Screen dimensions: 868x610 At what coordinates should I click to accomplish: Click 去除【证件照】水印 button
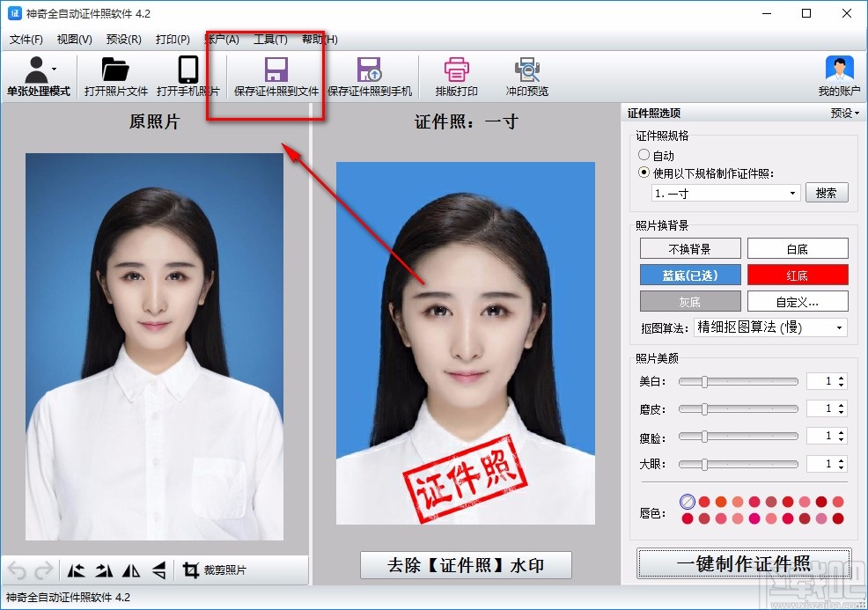tap(466, 564)
